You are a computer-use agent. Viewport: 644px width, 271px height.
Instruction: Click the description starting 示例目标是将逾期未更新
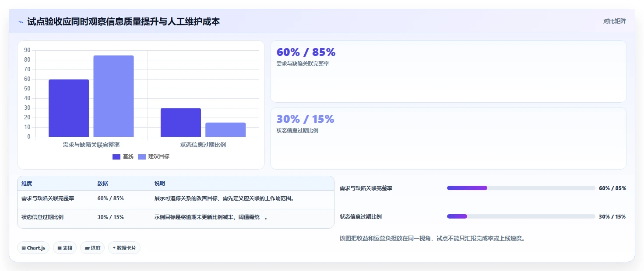[211, 217]
